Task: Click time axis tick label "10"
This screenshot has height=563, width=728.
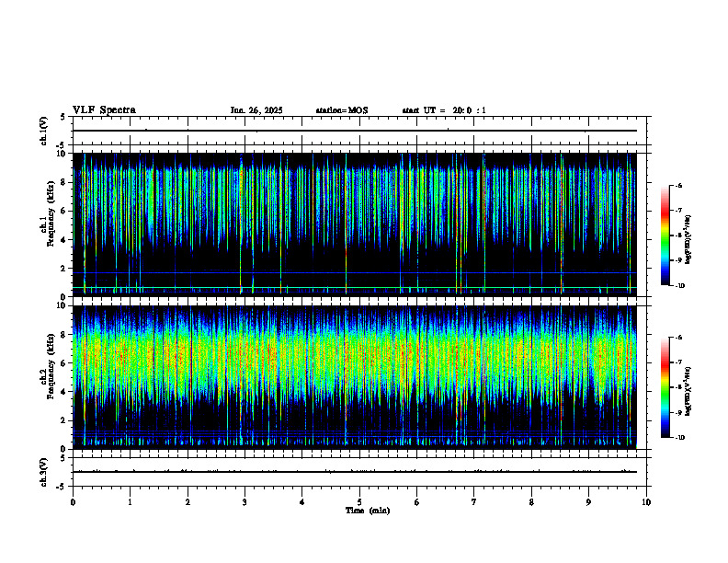Action: [x=646, y=502]
